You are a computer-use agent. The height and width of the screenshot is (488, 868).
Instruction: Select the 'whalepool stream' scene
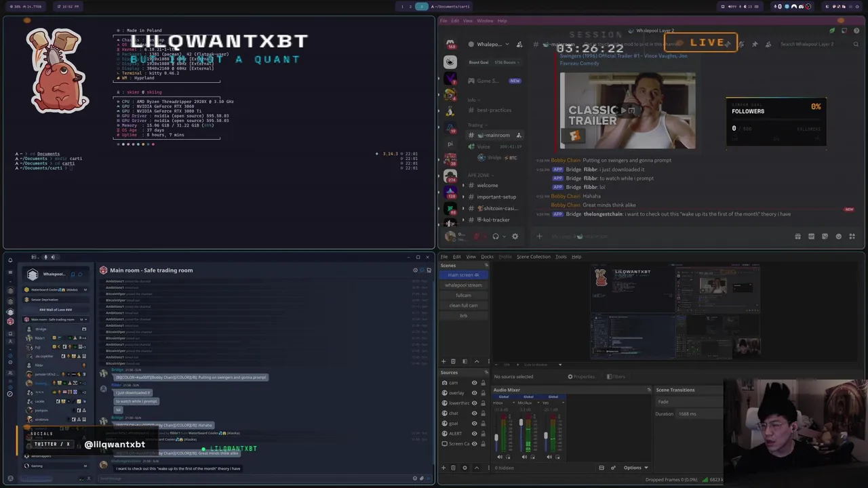[464, 285]
